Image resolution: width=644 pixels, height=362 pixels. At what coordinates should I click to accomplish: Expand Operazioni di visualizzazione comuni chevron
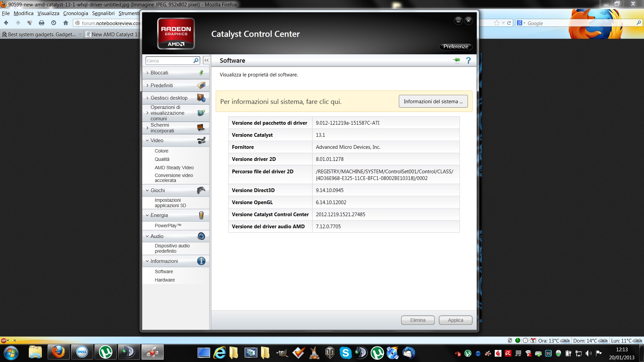point(147,113)
